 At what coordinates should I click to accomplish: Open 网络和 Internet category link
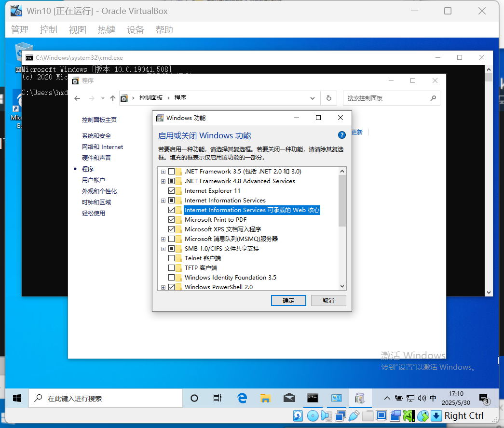point(103,147)
